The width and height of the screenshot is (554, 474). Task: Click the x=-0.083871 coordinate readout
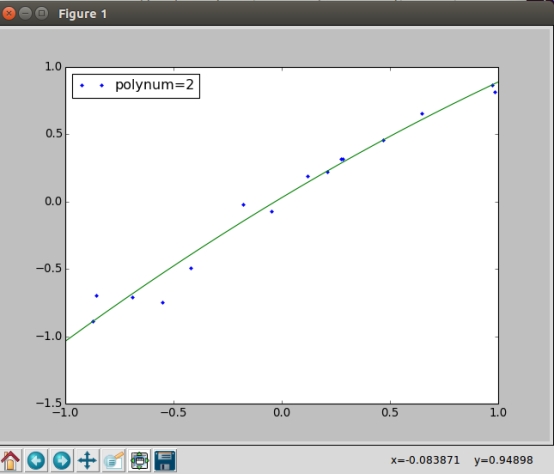tap(425, 460)
